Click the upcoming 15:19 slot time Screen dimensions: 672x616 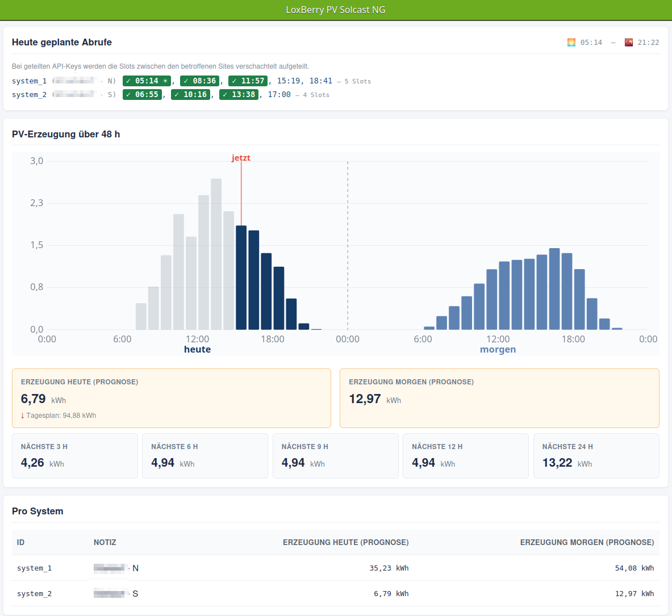pos(289,81)
